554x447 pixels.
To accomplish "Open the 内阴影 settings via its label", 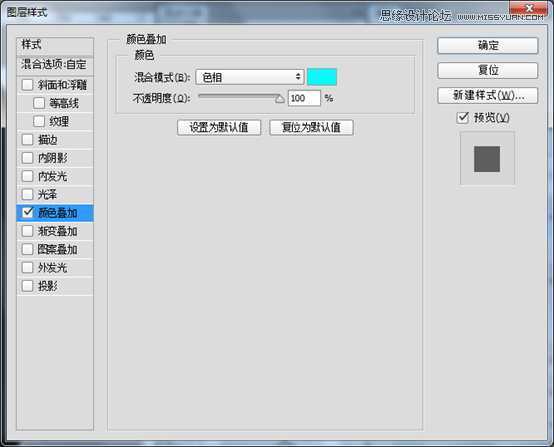I will click(x=53, y=158).
